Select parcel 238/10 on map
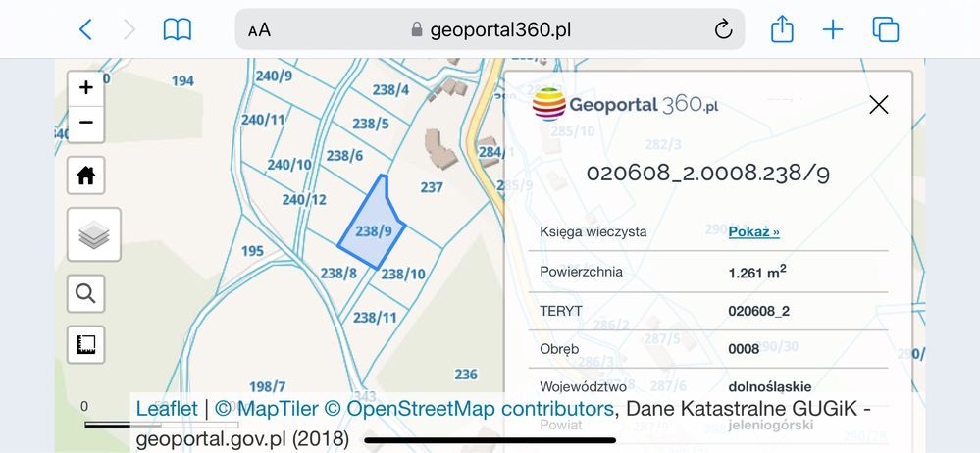 403,274
